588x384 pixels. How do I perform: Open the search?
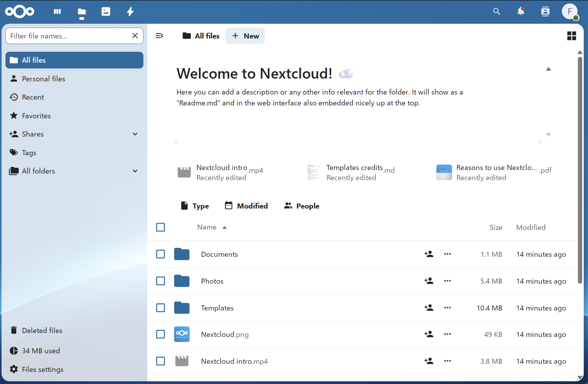pos(497,12)
